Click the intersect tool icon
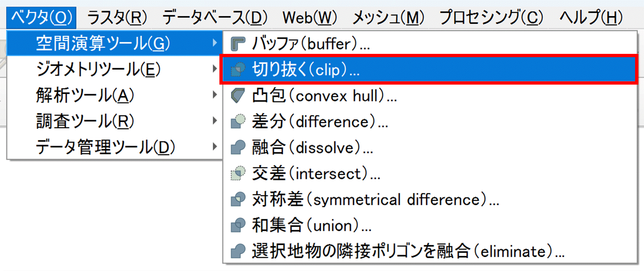This screenshot has height=271, width=644. [x=238, y=173]
